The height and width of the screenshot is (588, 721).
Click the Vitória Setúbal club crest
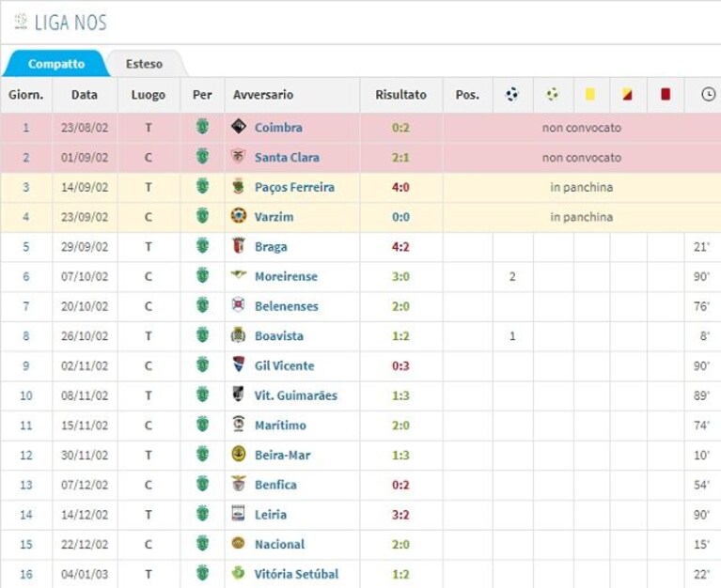(238, 573)
